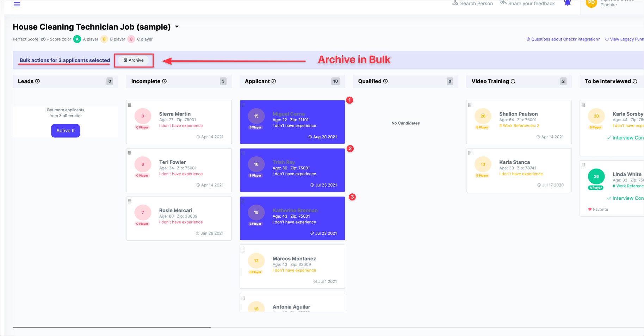644x336 pixels.
Task: Click the Applicant column count 10
Action: tap(335, 81)
